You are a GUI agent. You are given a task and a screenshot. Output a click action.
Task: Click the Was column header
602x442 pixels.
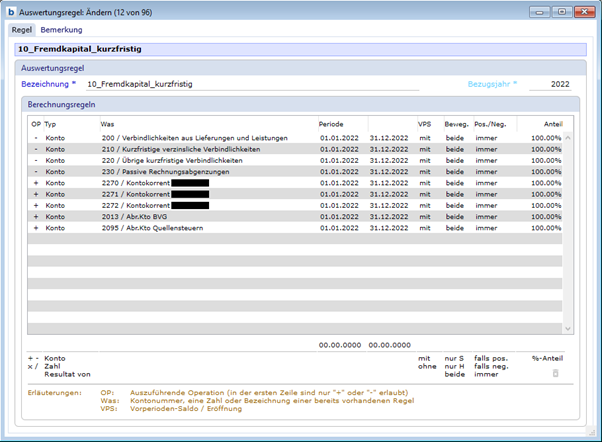(x=108, y=123)
